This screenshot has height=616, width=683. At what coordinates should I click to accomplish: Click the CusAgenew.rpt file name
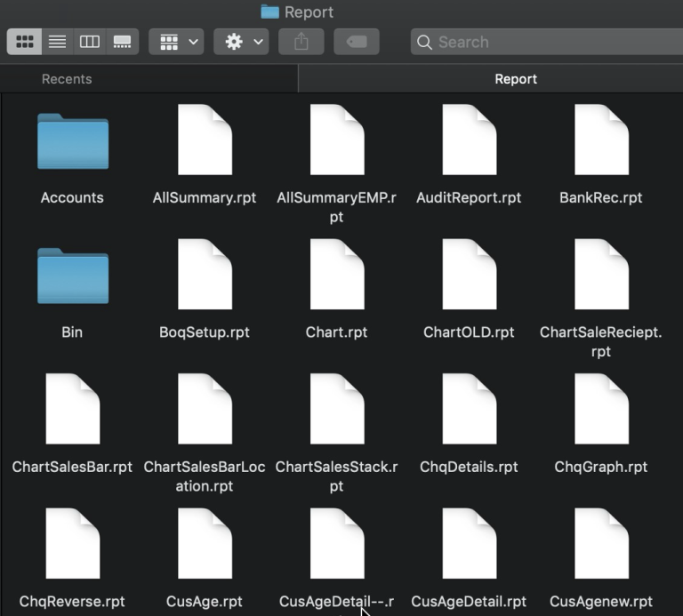600,602
